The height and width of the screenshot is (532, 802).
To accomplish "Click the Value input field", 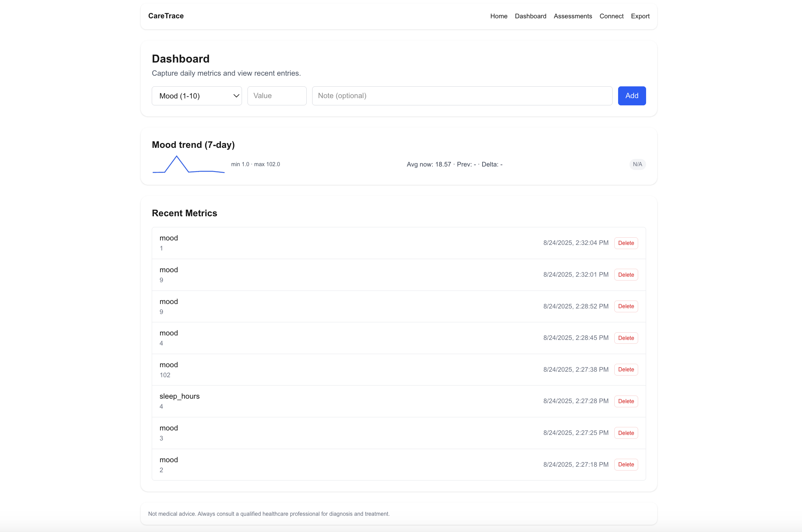I will pyautogui.click(x=277, y=96).
